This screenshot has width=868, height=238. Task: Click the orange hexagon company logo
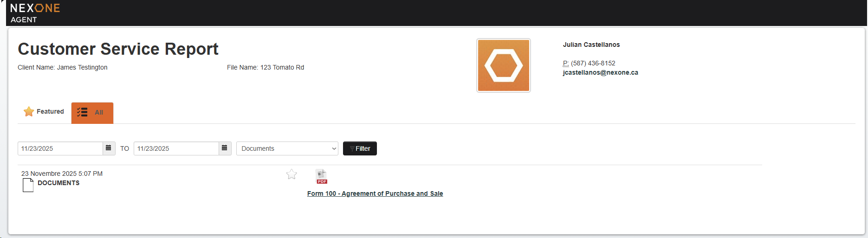[503, 65]
